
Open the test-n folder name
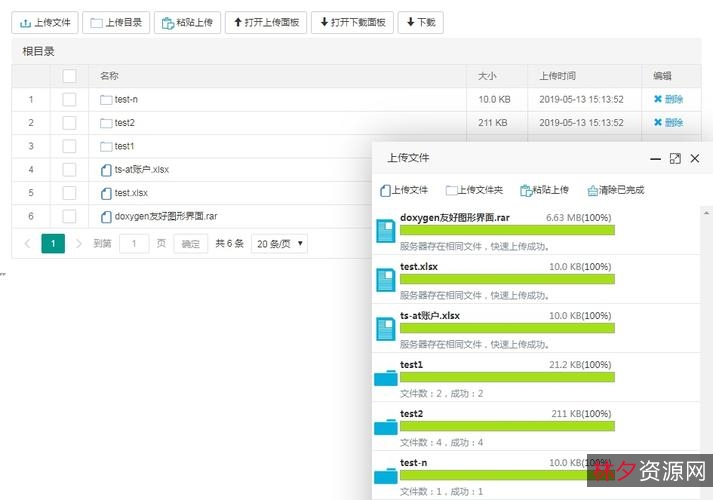click(x=126, y=100)
